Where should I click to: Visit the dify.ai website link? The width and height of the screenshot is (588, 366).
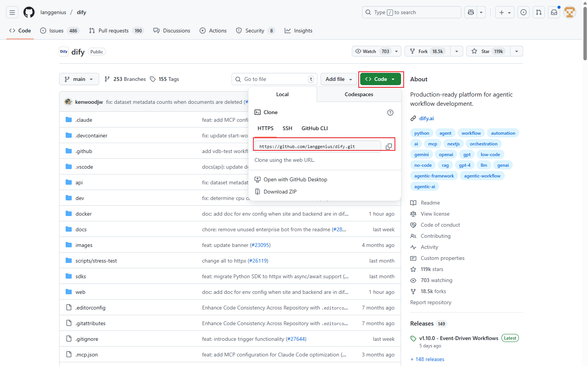click(426, 118)
